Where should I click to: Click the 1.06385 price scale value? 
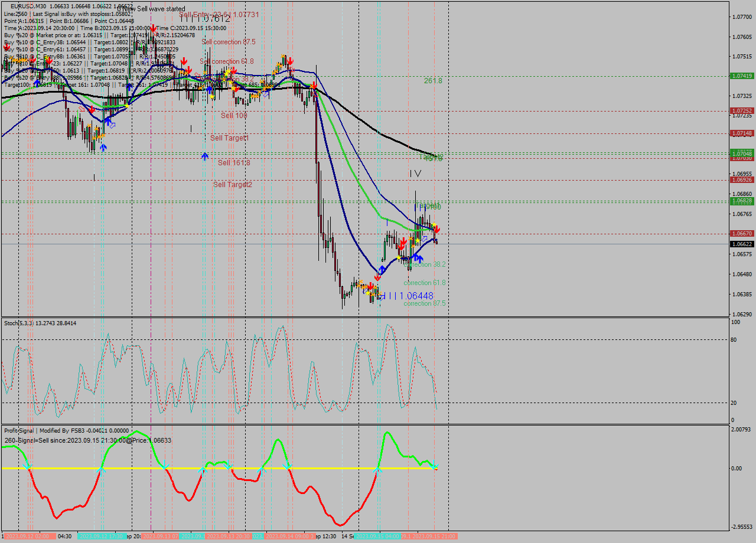pos(742,295)
